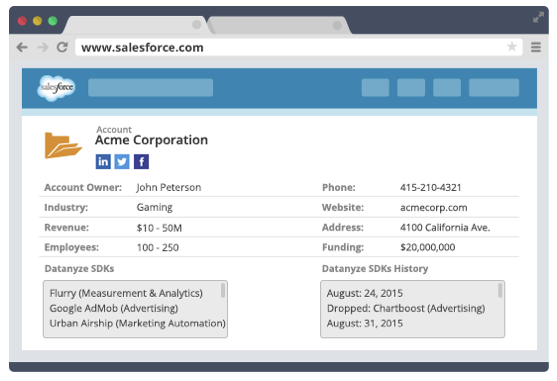
Task: Click the green maximize window button
Action: pyautogui.click(x=53, y=21)
